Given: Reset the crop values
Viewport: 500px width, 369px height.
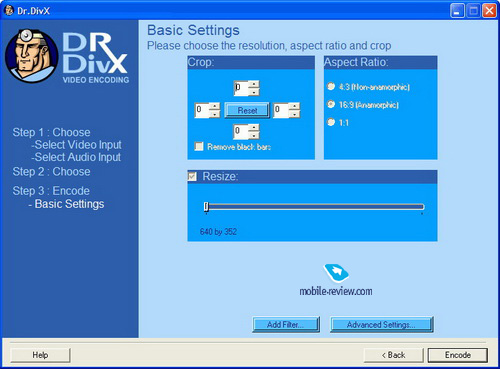Looking at the screenshot, I should click(247, 110).
